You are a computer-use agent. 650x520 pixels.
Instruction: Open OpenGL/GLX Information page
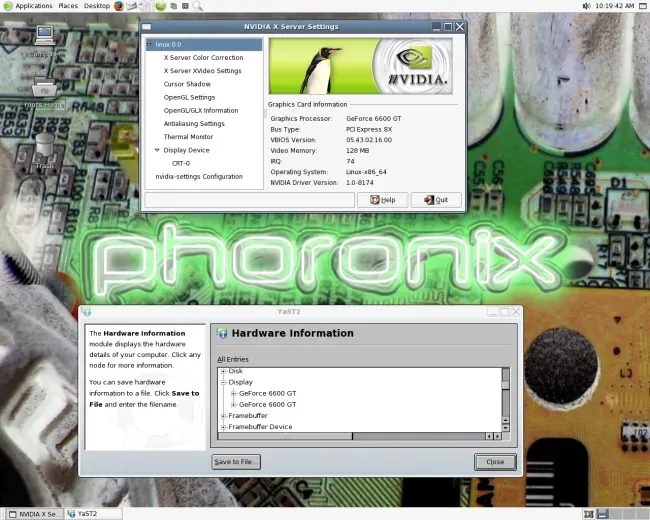point(201,111)
